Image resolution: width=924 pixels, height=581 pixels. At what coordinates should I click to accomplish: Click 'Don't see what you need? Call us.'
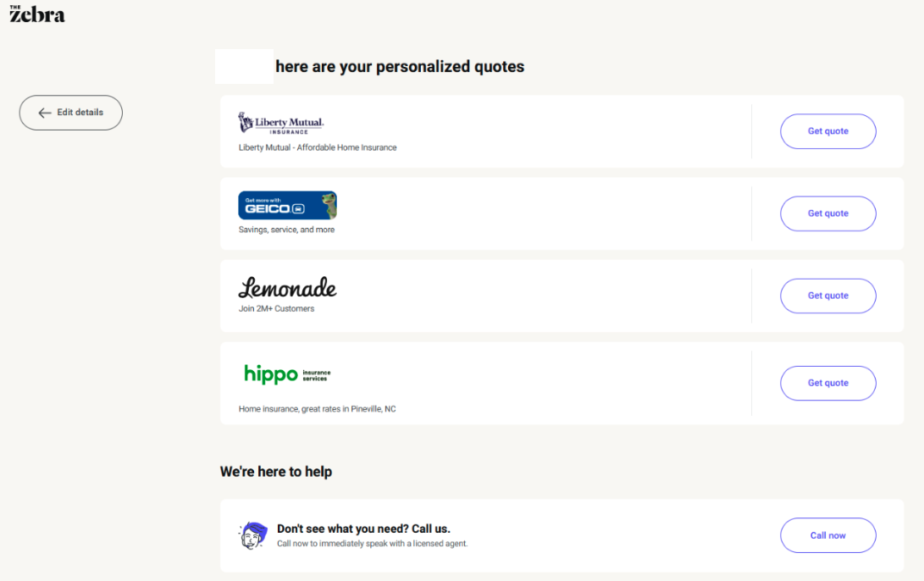click(363, 529)
